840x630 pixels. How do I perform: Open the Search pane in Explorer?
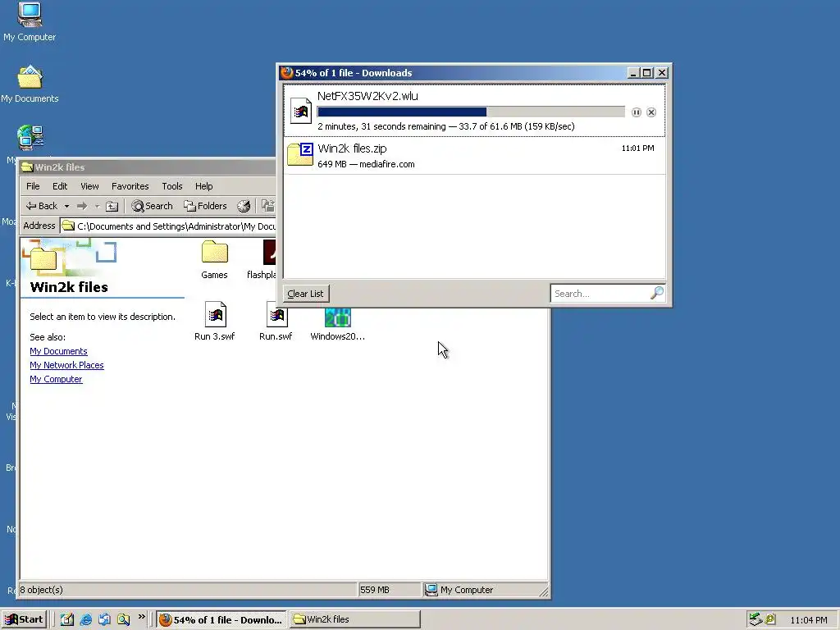pos(152,206)
